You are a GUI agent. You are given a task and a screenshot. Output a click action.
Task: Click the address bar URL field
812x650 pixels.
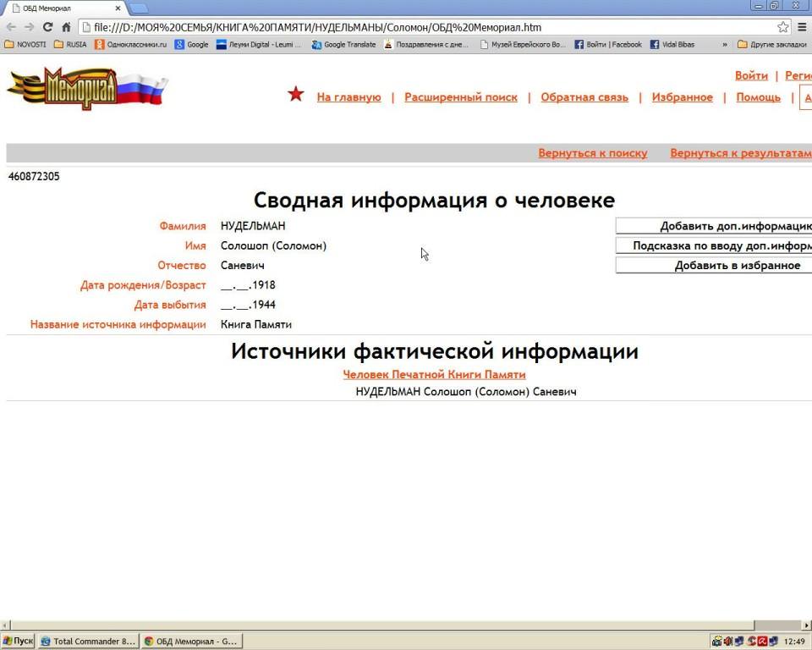[x=423, y=27]
